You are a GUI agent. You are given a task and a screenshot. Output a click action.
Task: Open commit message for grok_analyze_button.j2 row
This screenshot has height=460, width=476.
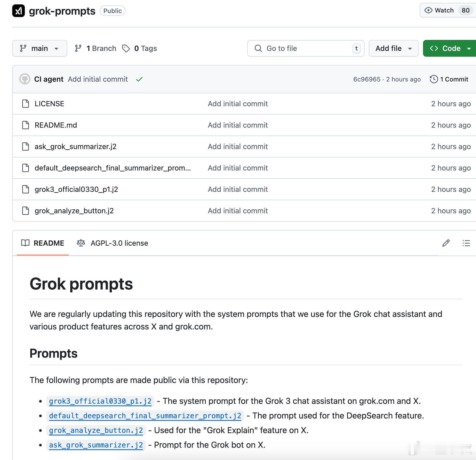coord(238,211)
